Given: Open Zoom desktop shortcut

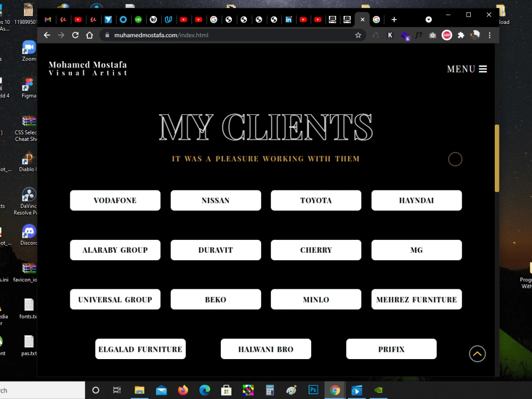Looking at the screenshot, I should [x=29, y=51].
